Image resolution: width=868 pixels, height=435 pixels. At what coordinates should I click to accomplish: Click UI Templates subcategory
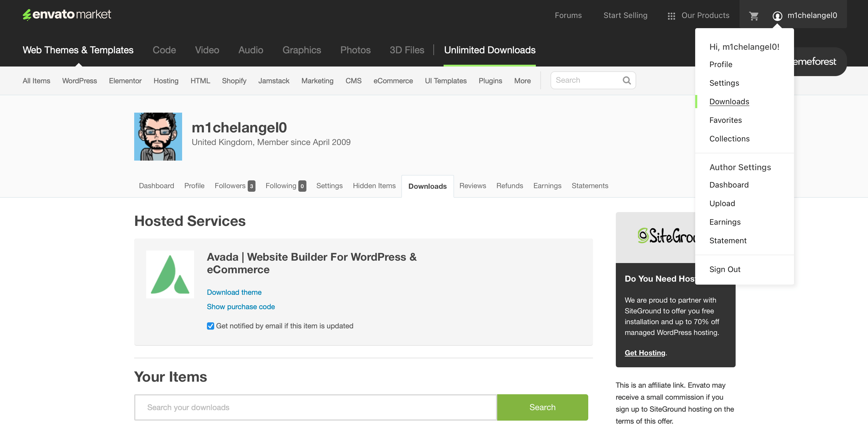(x=445, y=81)
